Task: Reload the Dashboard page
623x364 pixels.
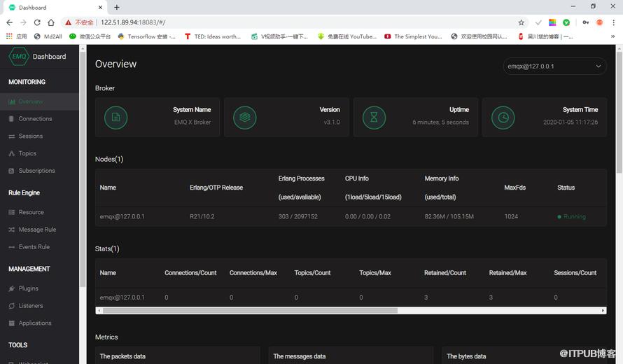Action: [x=37, y=22]
